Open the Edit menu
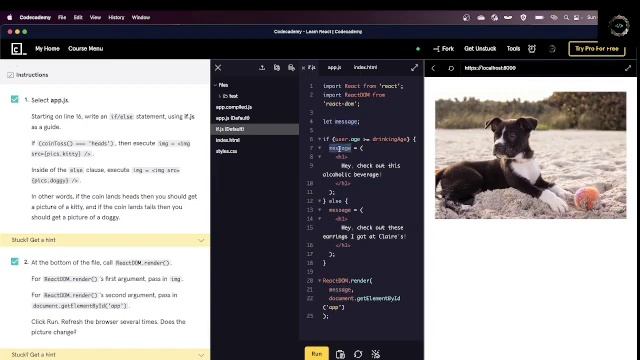The width and height of the screenshot is (640, 360). point(78,18)
